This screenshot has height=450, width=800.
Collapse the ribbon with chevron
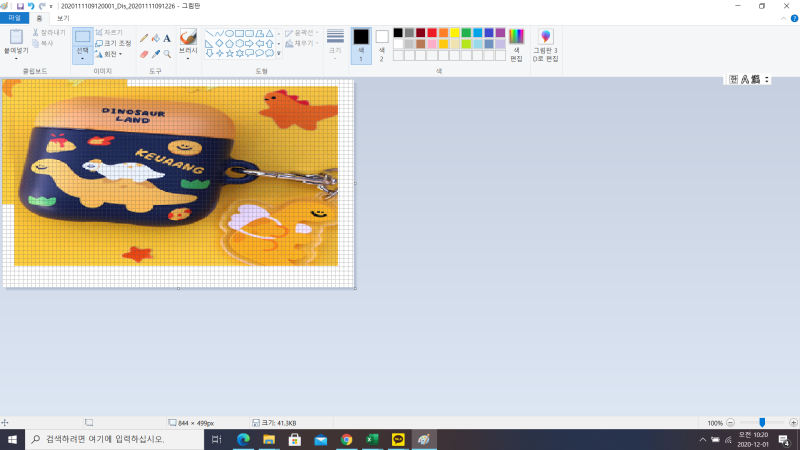784,18
